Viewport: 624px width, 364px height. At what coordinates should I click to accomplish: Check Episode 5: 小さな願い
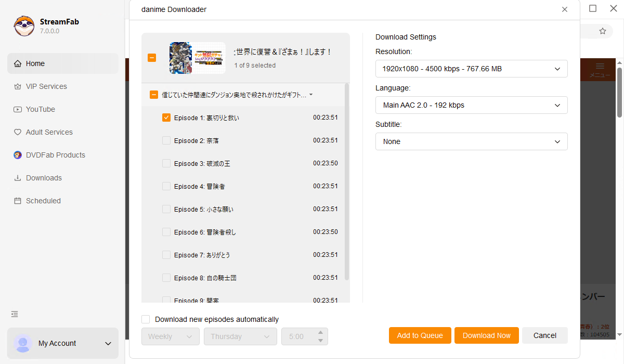(166, 209)
